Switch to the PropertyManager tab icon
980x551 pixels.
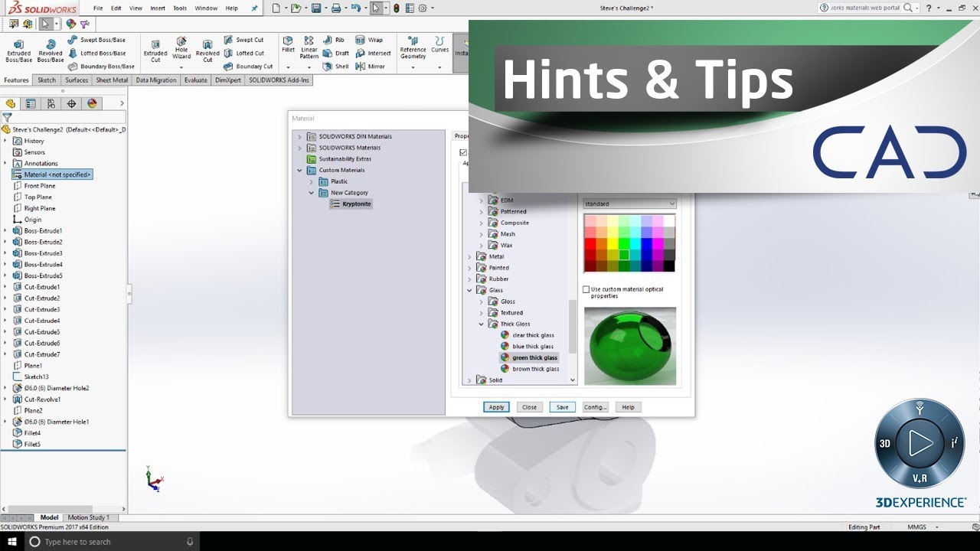[x=31, y=103]
